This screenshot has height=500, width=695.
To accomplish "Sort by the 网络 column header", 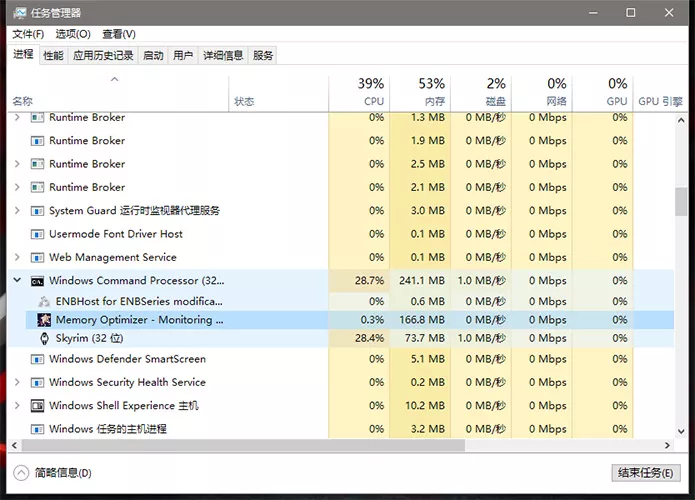I will click(542, 93).
